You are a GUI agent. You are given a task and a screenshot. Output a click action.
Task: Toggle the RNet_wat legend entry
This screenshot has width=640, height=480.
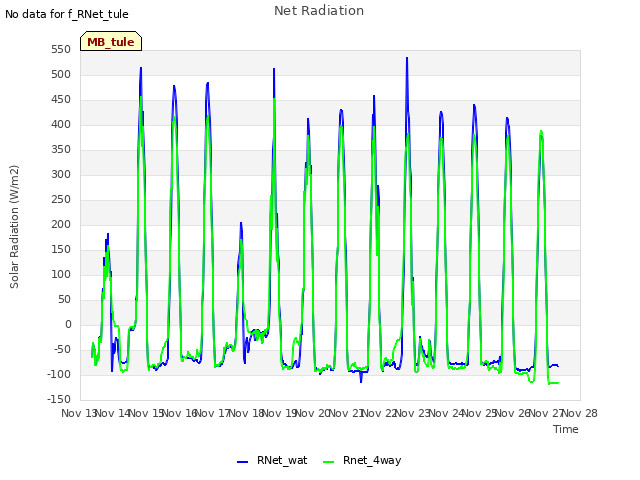click(x=272, y=460)
